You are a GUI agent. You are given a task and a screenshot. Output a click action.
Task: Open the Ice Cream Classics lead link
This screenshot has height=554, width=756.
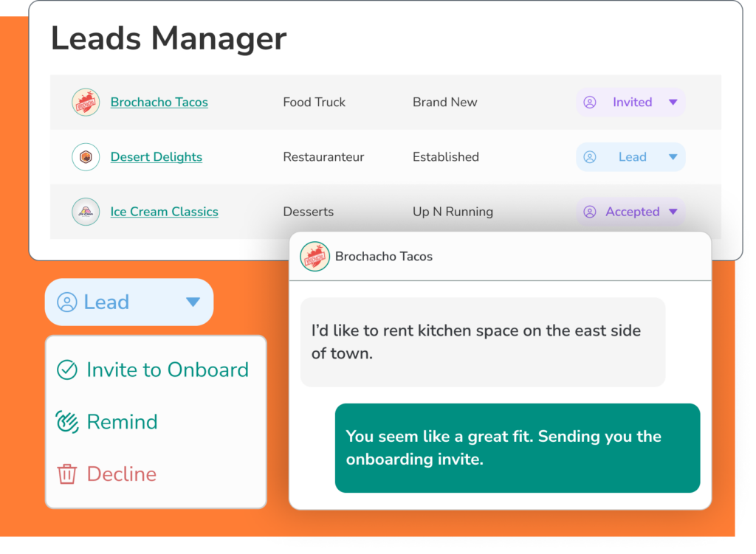click(165, 212)
